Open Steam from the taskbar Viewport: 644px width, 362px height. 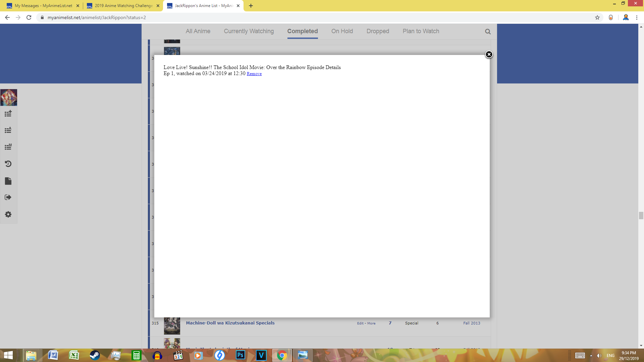tap(95, 355)
